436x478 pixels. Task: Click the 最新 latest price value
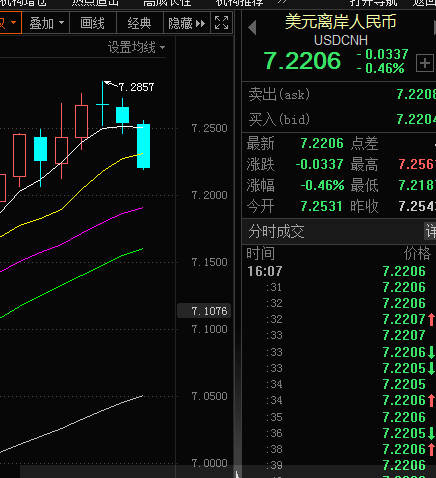322,143
